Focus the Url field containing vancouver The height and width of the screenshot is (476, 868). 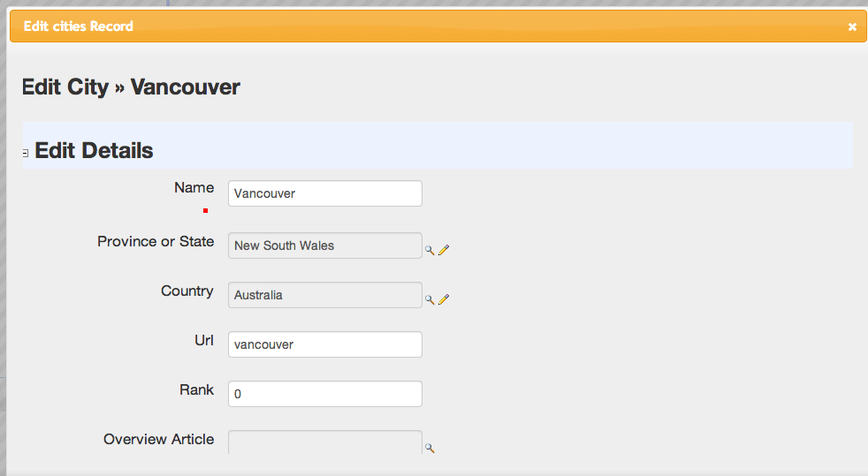(x=325, y=344)
